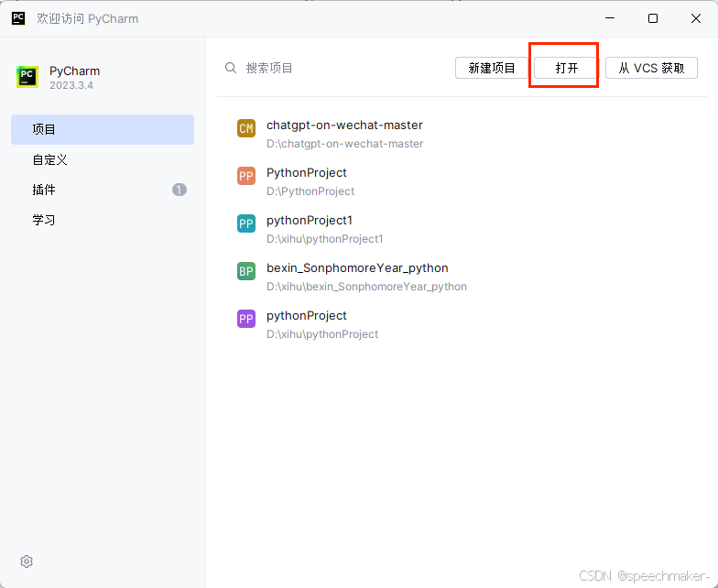Click path D:\chatgpt-on-wechat-master

(344, 144)
